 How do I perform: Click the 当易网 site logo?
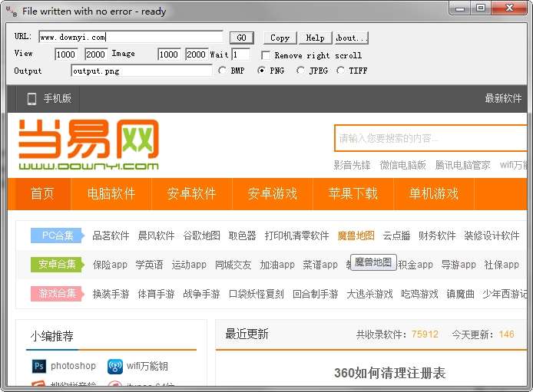pyautogui.click(x=89, y=144)
